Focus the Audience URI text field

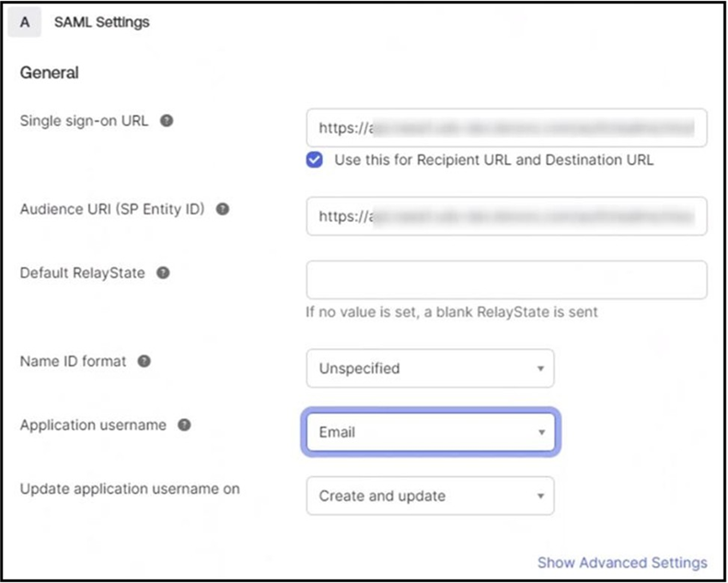pyautogui.click(x=506, y=216)
